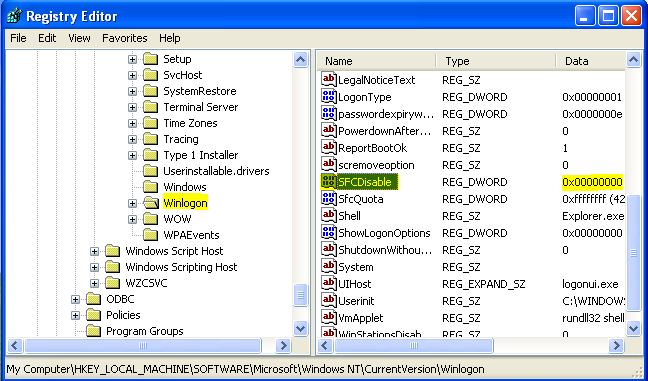The height and width of the screenshot is (381, 648).
Task: Click the UIHost value icon
Action: [329, 283]
